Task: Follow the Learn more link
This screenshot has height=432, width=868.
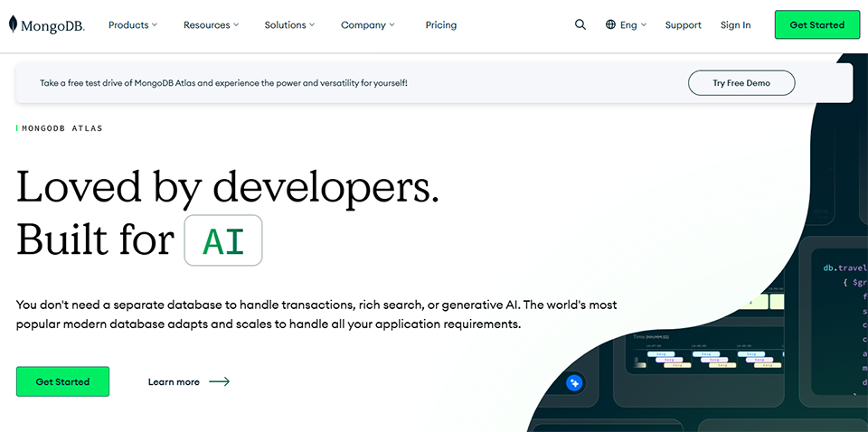Action: pos(174,382)
